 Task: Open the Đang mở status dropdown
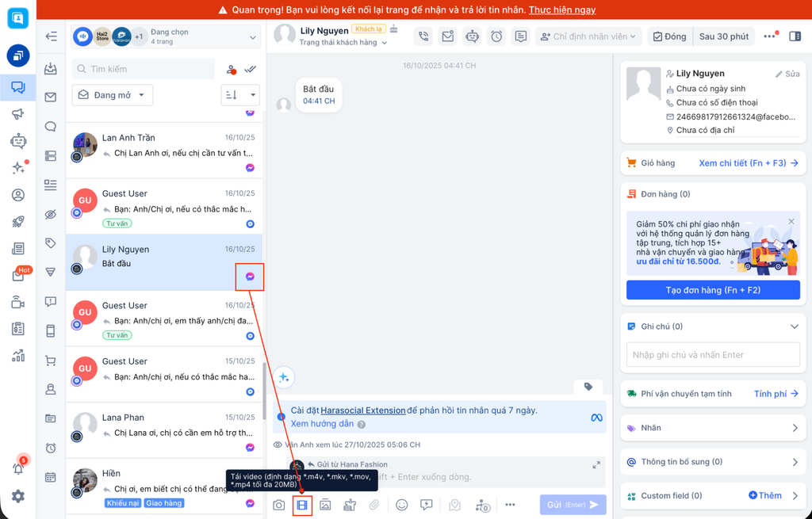113,95
